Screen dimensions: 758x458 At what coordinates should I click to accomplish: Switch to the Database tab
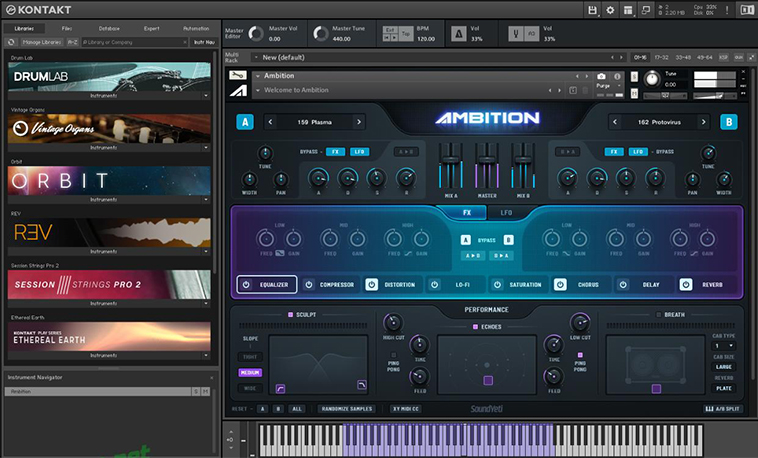[109, 29]
